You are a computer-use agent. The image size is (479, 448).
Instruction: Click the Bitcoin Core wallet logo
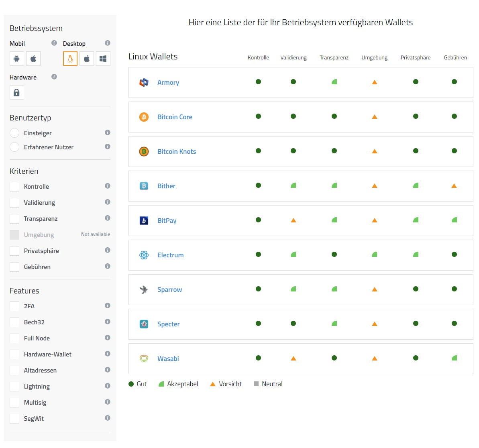point(144,117)
